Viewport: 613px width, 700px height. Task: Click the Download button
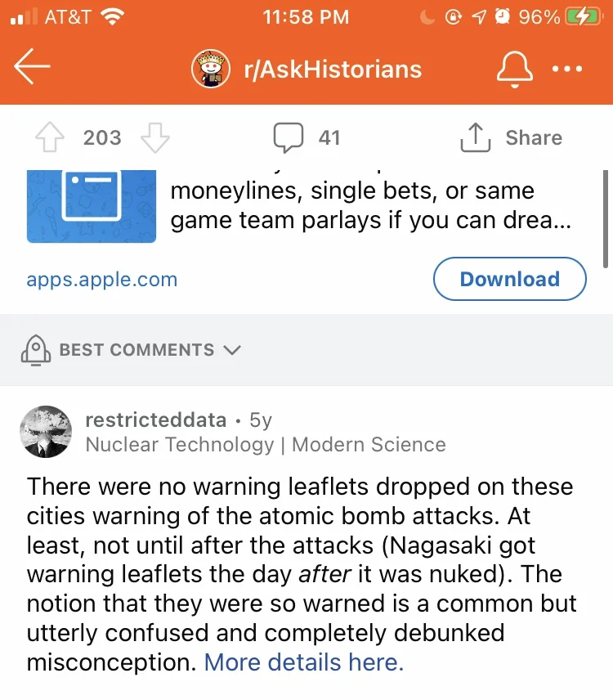click(x=509, y=279)
